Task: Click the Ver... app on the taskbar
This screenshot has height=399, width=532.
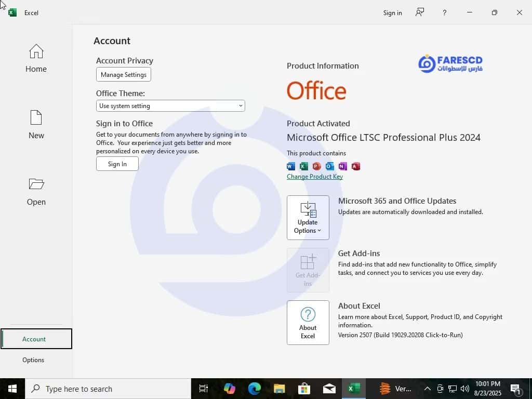Action: [395, 389]
